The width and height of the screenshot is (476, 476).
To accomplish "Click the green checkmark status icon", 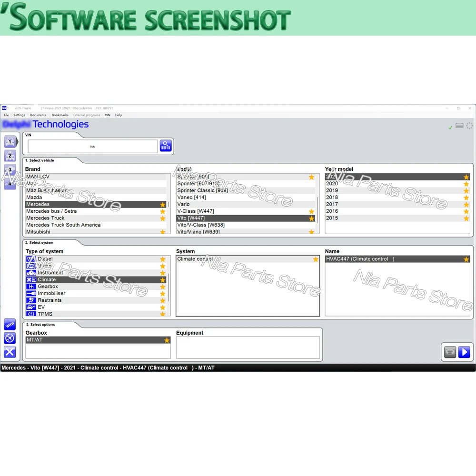I will 450,128.
